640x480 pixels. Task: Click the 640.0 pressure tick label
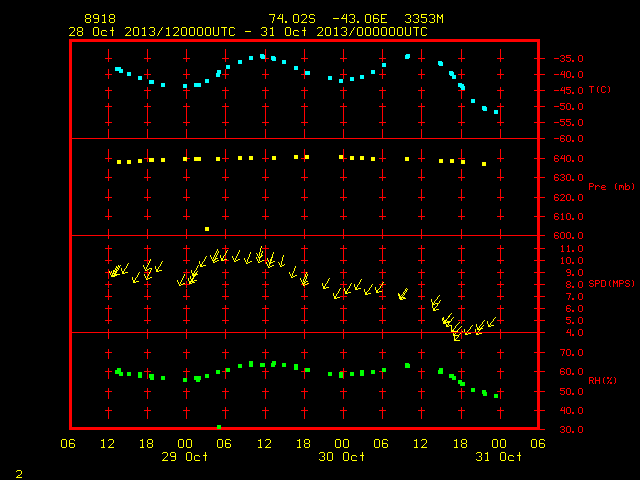569,158
